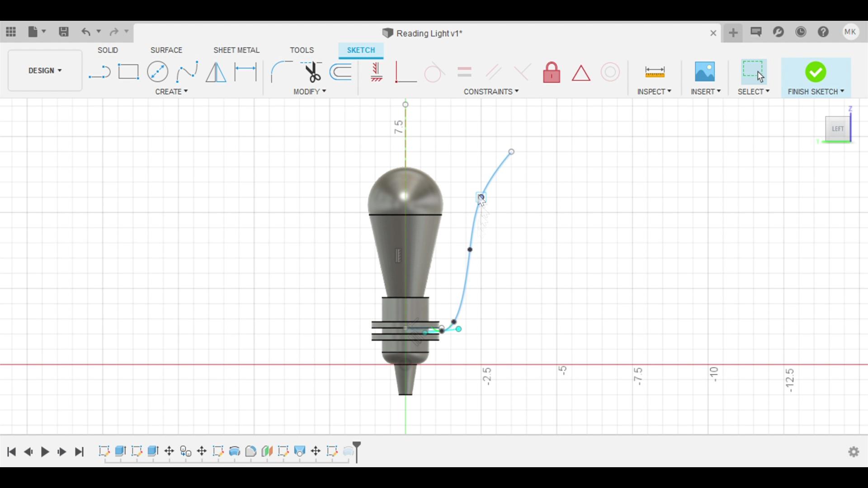The width and height of the screenshot is (868, 488).
Task: Open the Measure inspect tool
Action: click(655, 72)
